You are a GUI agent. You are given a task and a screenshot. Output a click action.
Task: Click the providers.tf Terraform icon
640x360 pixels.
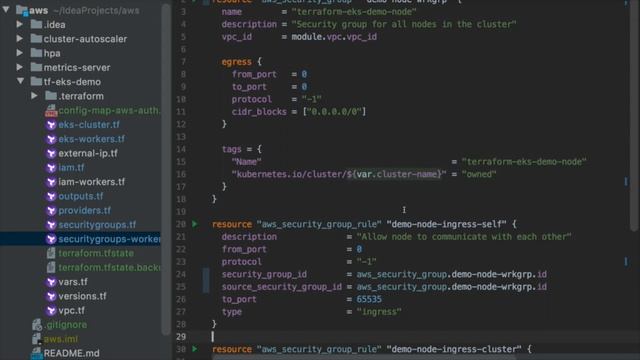point(51,211)
